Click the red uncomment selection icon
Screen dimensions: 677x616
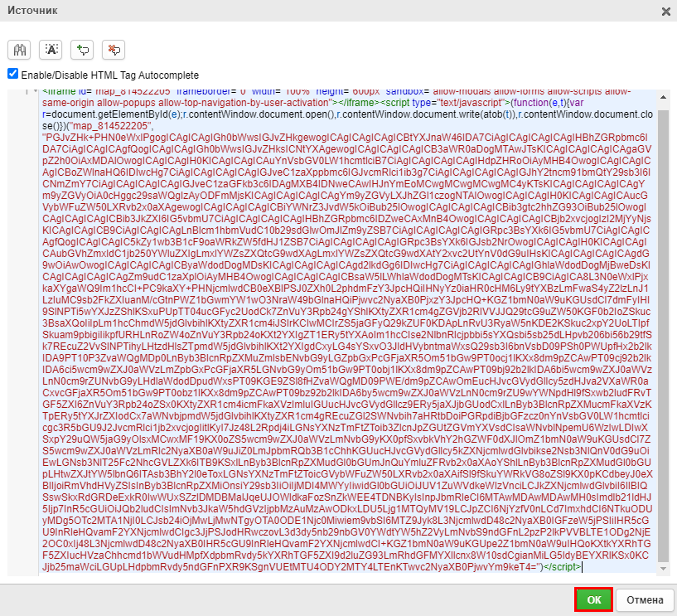click(114, 50)
